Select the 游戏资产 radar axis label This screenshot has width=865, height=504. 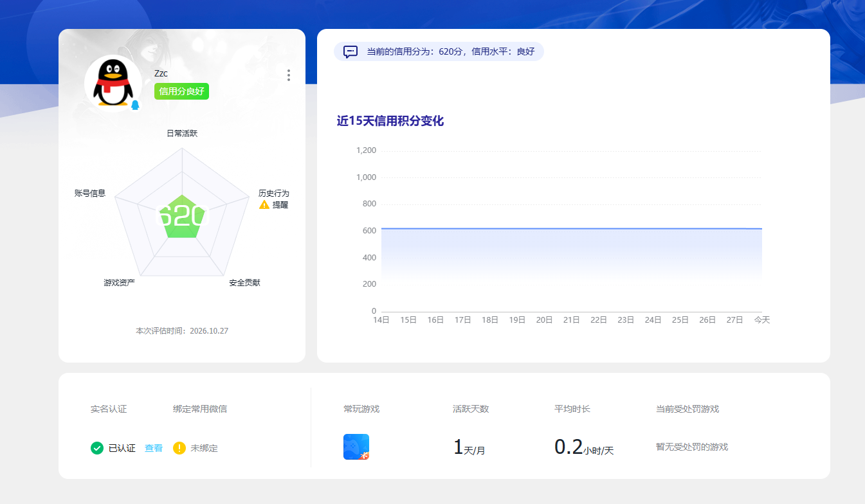pos(120,283)
